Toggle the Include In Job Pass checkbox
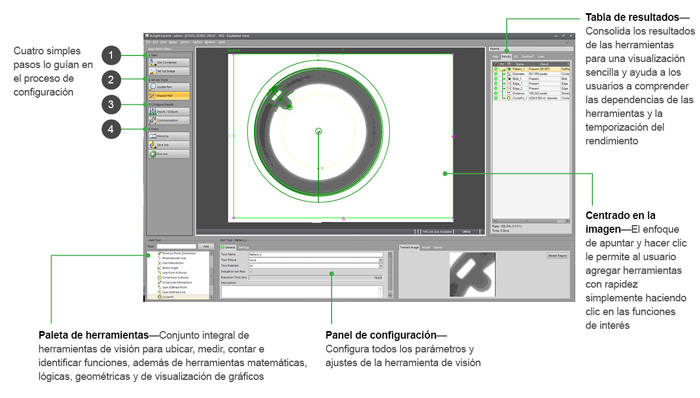700x398 pixels. click(x=250, y=271)
